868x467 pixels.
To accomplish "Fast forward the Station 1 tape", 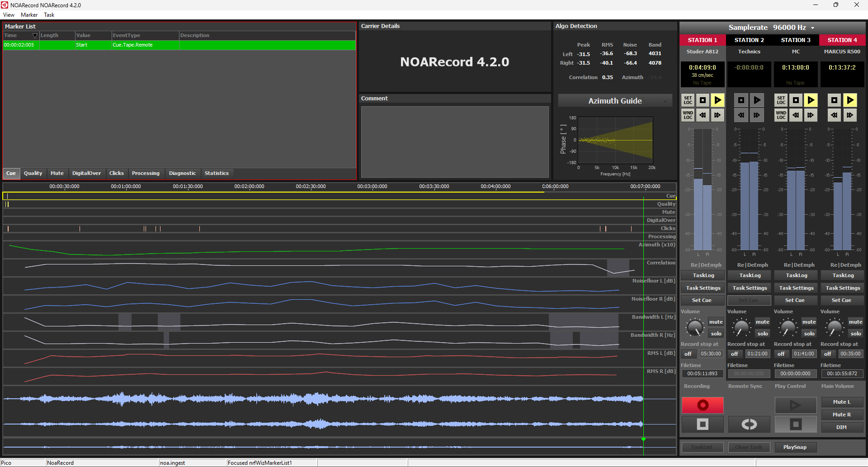I will (x=717, y=115).
